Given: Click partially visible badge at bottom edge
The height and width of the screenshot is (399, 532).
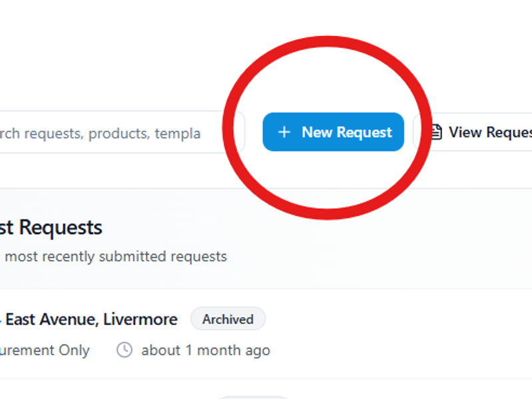Looking at the screenshot, I should [x=253, y=397].
